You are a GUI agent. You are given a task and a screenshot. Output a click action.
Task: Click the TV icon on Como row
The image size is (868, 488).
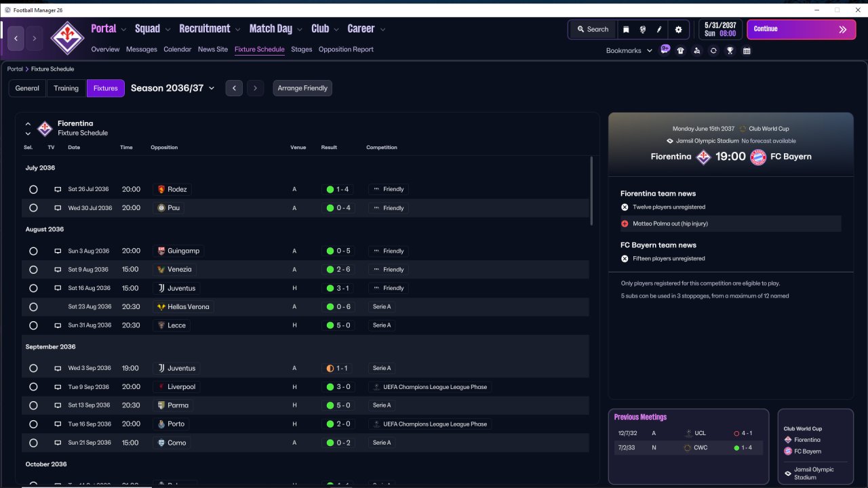coord(58,443)
